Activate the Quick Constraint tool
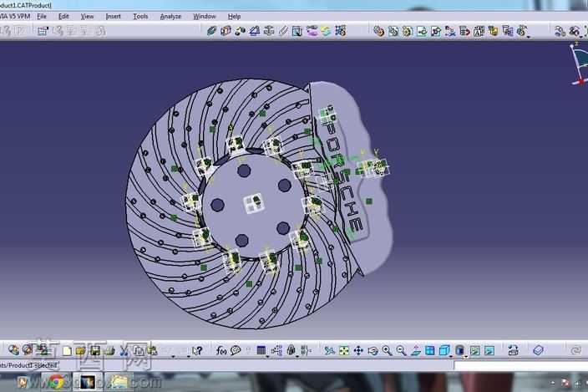 (297, 31)
